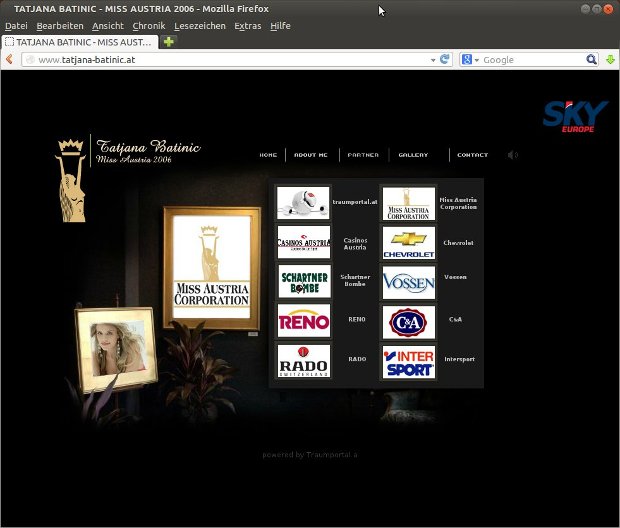Viewport: 620px width, 528px height.
Task: Click the Chevrolet logo
Action: click(x=409, y=243)
